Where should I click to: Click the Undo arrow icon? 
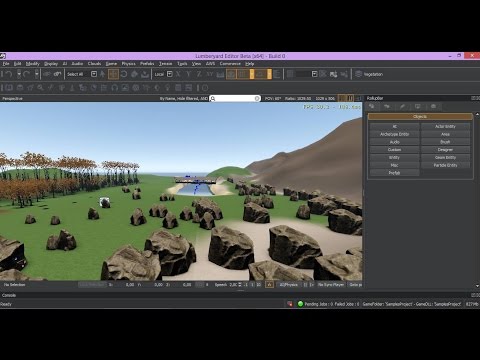coord(9,74)
